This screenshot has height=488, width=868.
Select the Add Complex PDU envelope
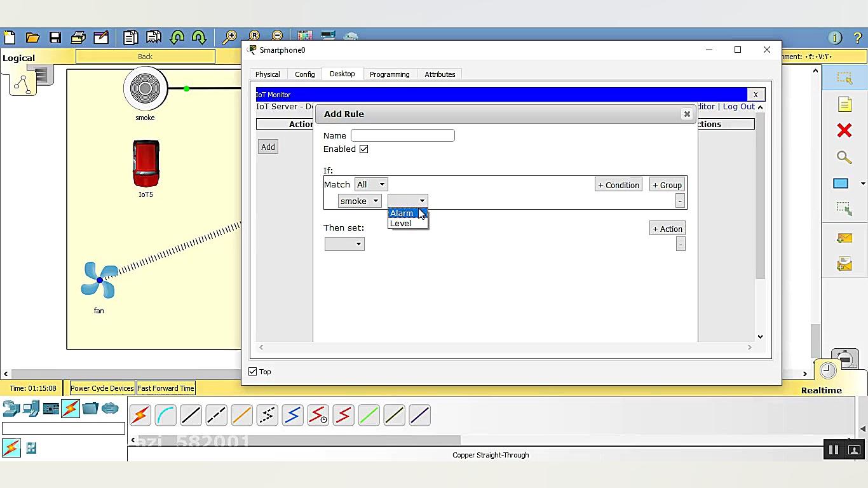point(844,264)
